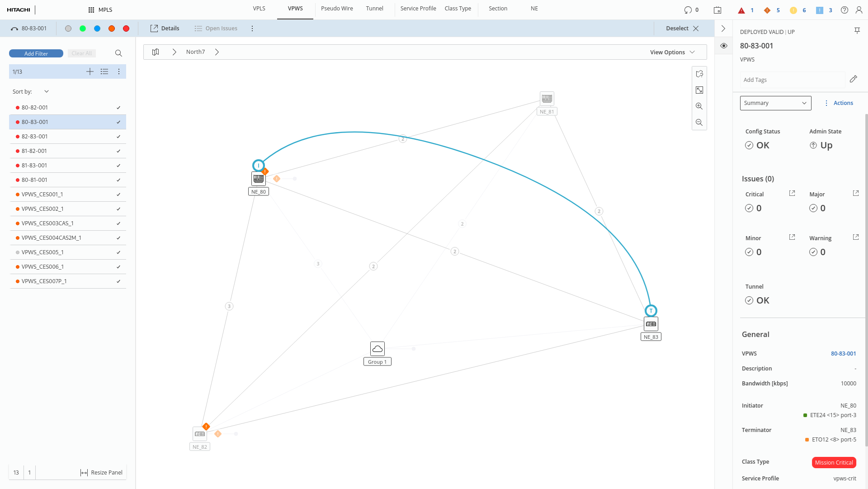This screenshot has width=868, height=489.
Task: Toggle eye visibility icon in side rail
Action: [724, 46]
